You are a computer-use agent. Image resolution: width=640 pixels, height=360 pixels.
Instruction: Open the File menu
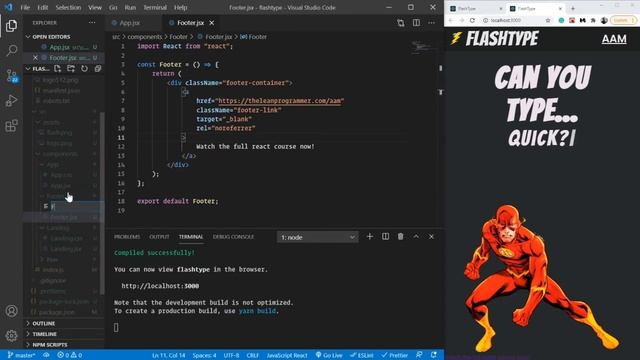click(25, 7)
